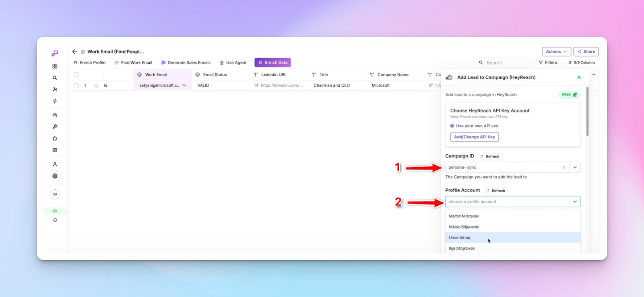
Task: Click the choose a profile account field
Action: (507, 201)
